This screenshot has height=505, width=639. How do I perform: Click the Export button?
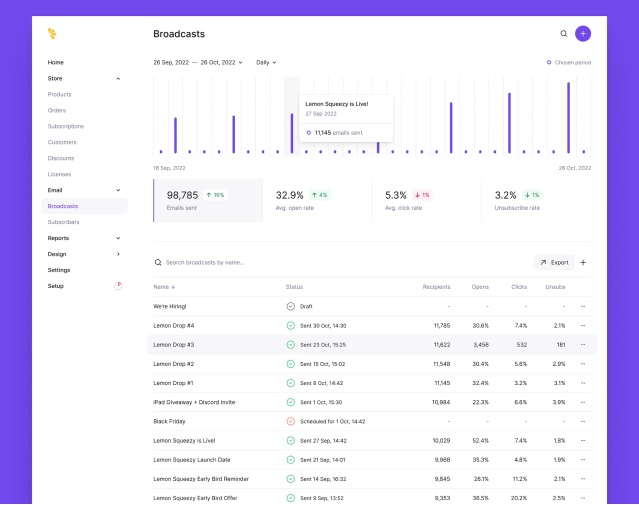click(x=554, y=263)
